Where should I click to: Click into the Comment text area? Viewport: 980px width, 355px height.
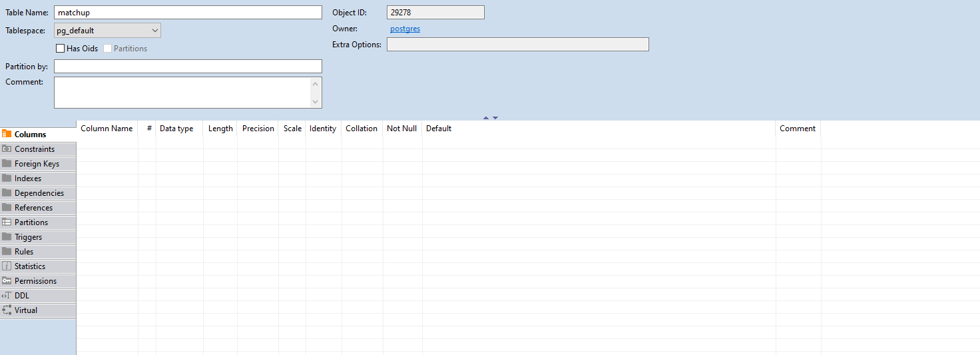(188, 93)
